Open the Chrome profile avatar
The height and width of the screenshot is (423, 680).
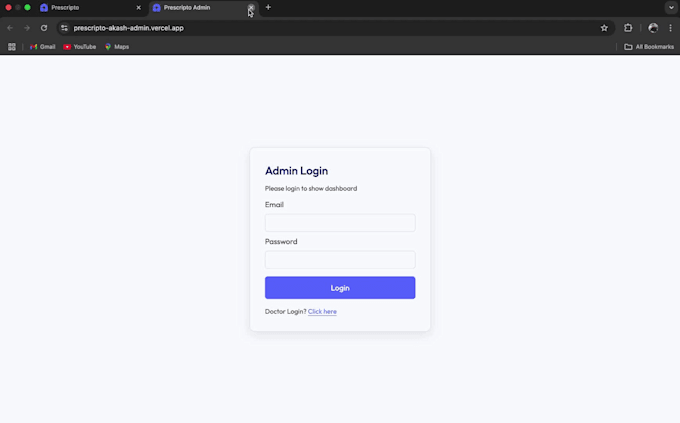tap(653, 28)
